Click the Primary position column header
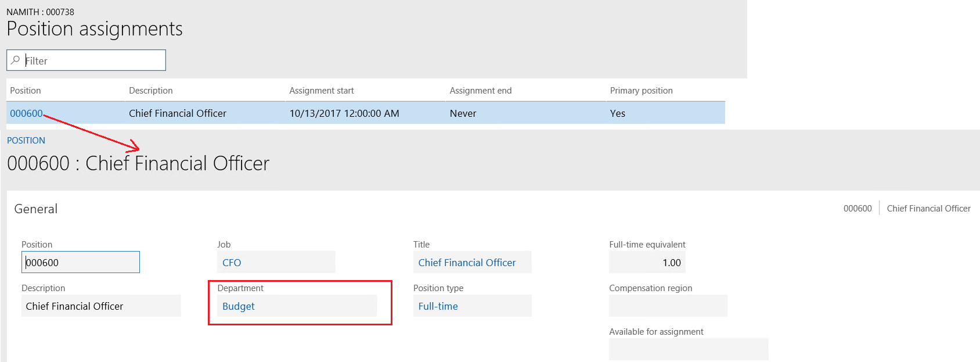Viewport: 980px width, 362px height. coord(641,91)
